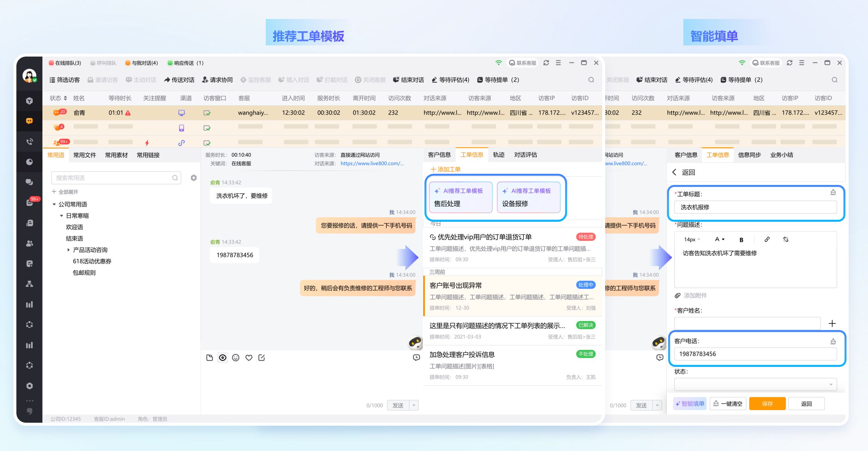Collapse the 公司常用语 tree node
Image resolution: width=868 pixels, height=451 pixels.
pyautogui.click(x=54, y=204)
